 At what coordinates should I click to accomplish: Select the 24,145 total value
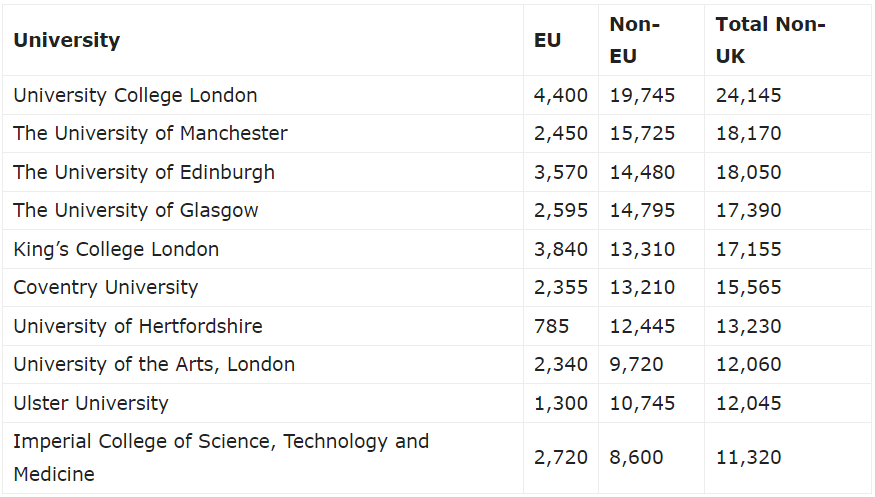(748, 95)
